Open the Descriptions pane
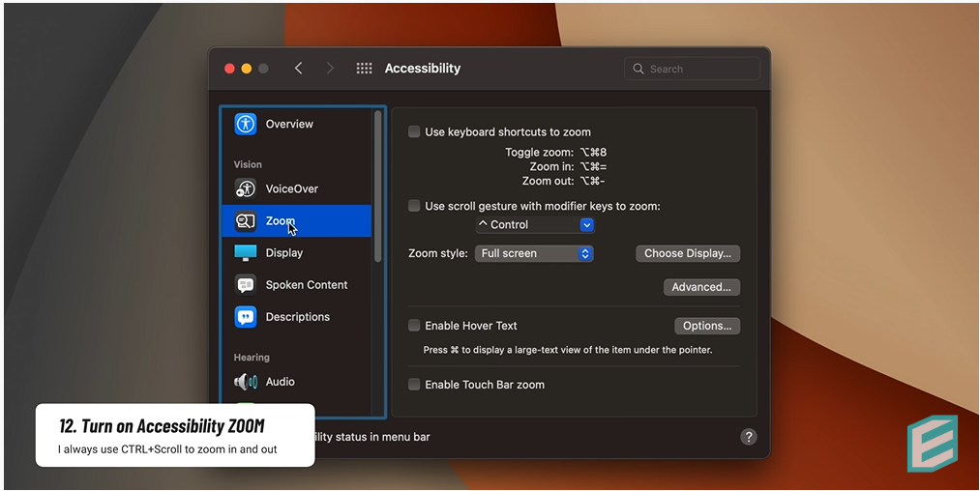 pyautogui.click(x=297, y=317)
